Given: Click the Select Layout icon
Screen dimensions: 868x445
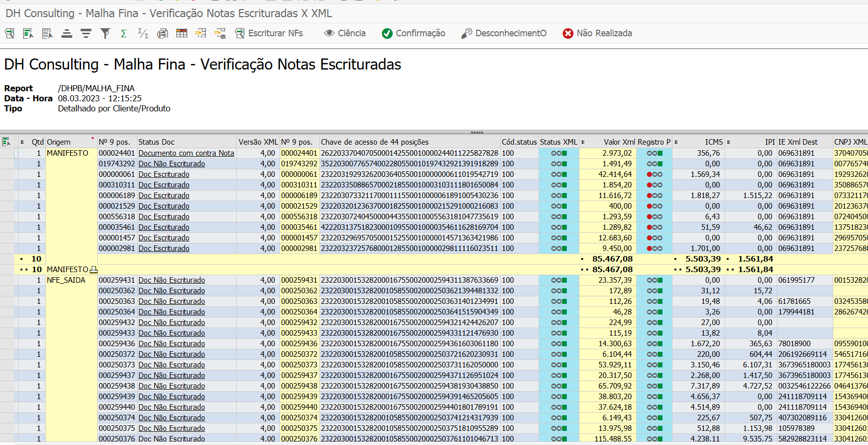Looking at the screenshot, I should point(201,33).
